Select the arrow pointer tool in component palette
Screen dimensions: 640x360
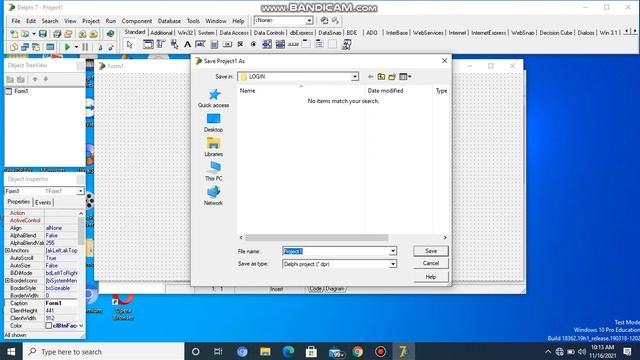[x=130, y=44]
